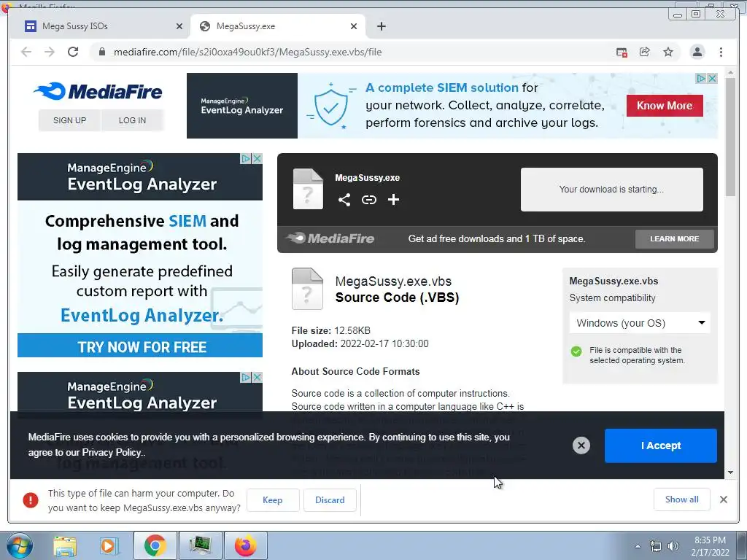Screen dimensions: 747x560
Task: Click the copy link icon under MegaSussy.exe
Action: (368, 200)
